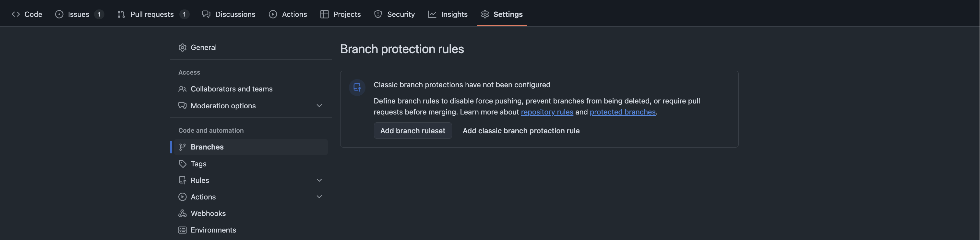Viewport: 980px width, 240px height.
Task: Click the Security shield icon
Action: (x=378, y=14)
